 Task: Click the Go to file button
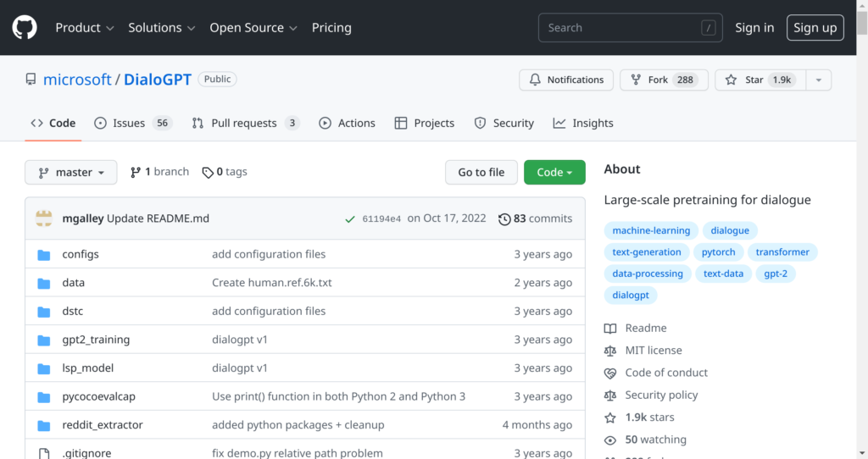pos(481,173)
